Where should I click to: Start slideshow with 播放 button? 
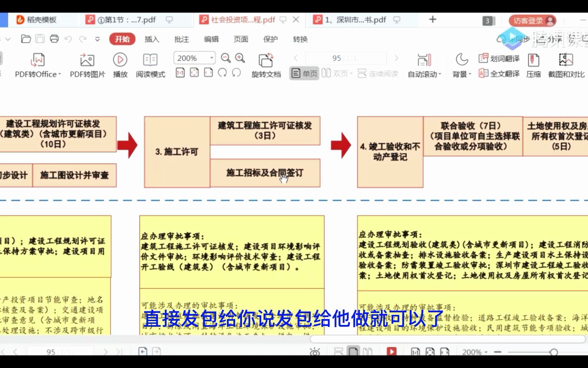(120, 65)
